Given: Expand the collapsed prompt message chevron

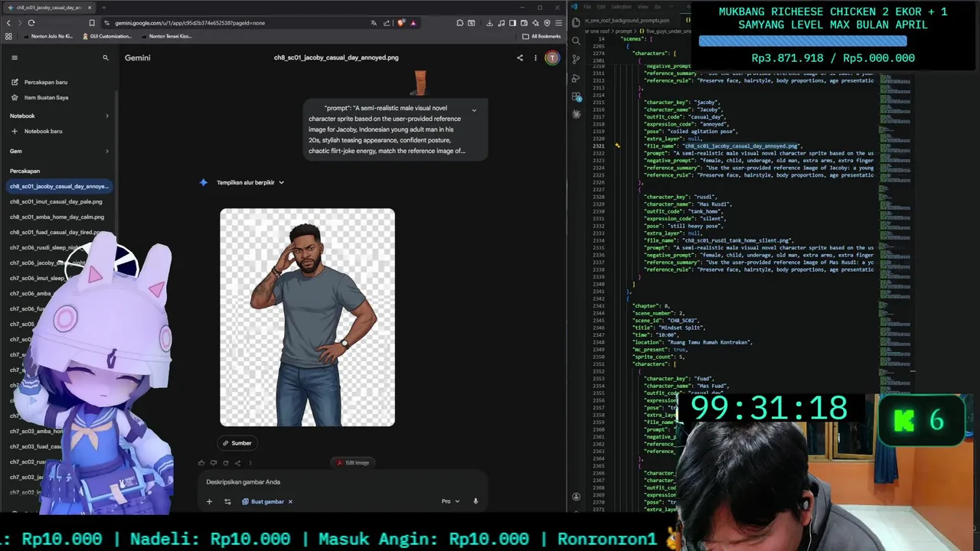Looking at the screenshot, I should [474, 110].
